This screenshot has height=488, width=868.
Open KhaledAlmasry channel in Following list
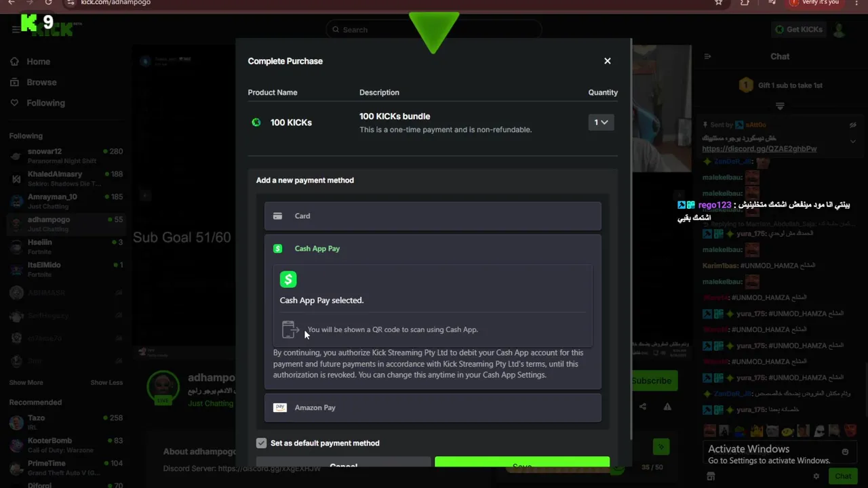pos(65,178)
